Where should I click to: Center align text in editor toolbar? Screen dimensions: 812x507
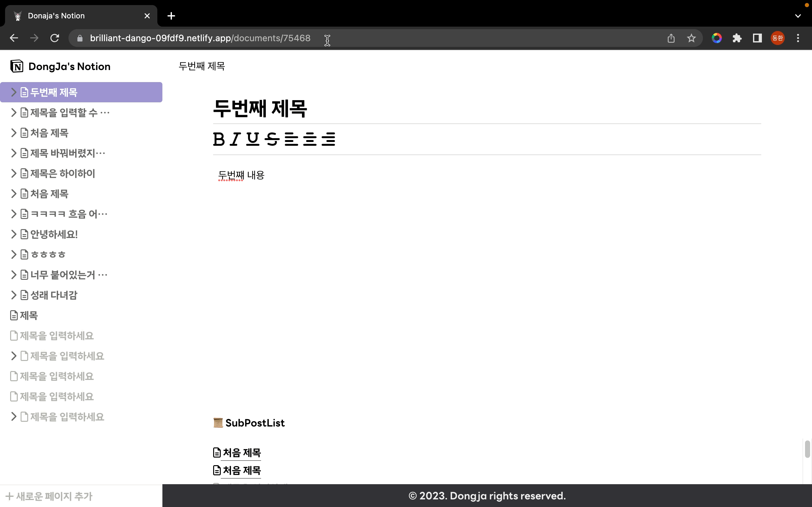(310, 139)
